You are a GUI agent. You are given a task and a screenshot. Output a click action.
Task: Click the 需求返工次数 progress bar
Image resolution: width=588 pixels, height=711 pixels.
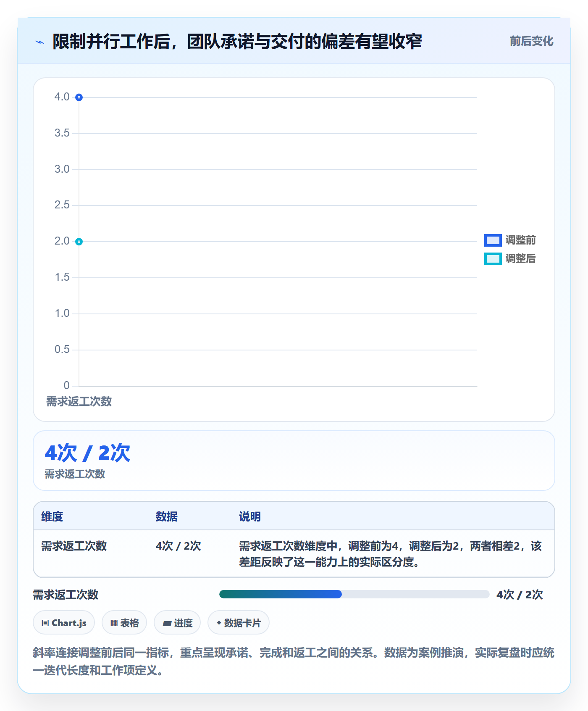coord(354,594)
